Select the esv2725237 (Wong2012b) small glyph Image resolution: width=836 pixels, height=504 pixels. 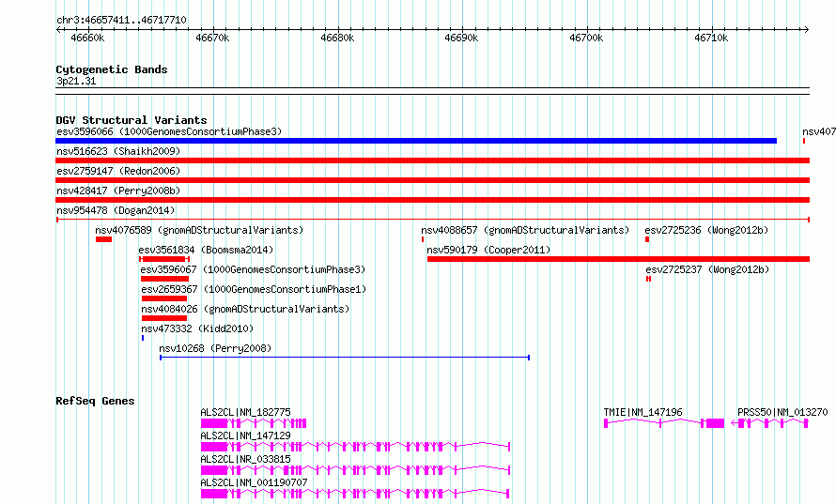tap(648, 279)
